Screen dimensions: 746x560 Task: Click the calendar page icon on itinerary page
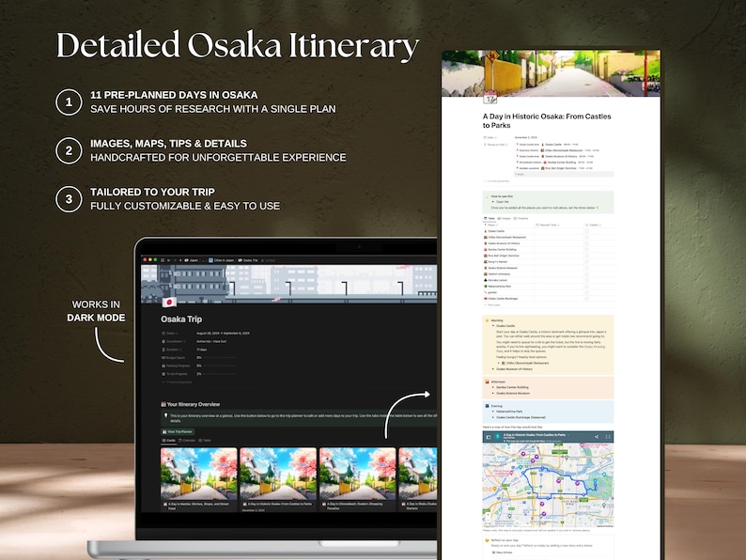490,97
